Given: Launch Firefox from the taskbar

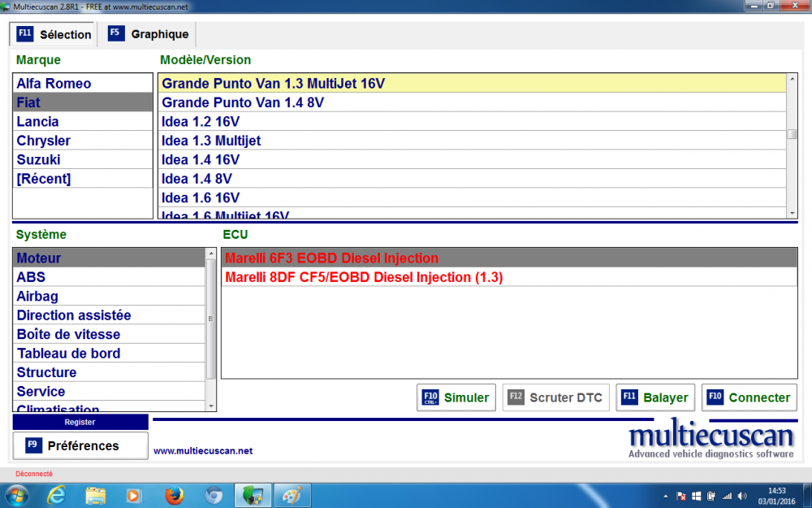Looking at the screenshot, I should (174, 496).
